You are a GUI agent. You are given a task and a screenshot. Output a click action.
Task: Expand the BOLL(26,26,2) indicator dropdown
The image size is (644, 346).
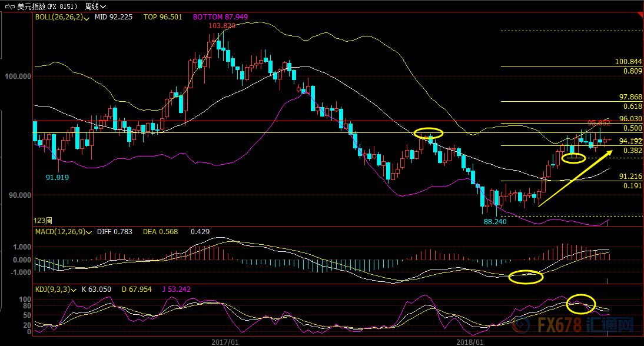[x=87, y=18]
